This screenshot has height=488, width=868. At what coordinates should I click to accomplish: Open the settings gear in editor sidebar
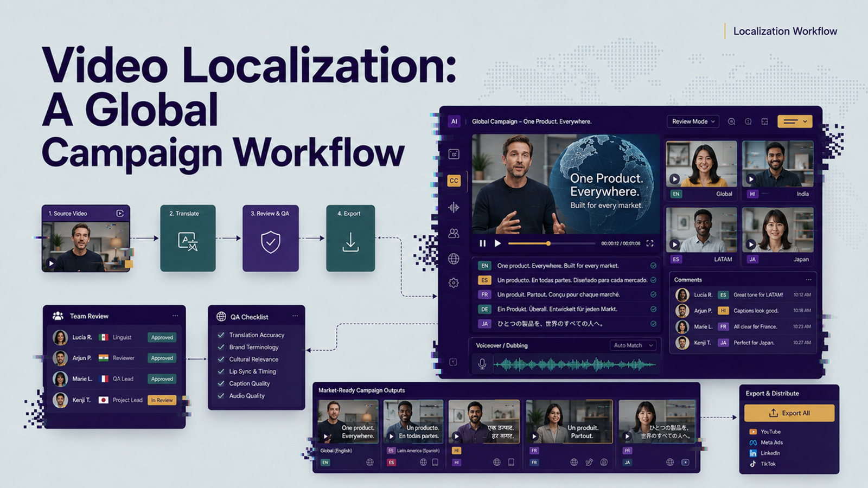(x=454, y=282)
